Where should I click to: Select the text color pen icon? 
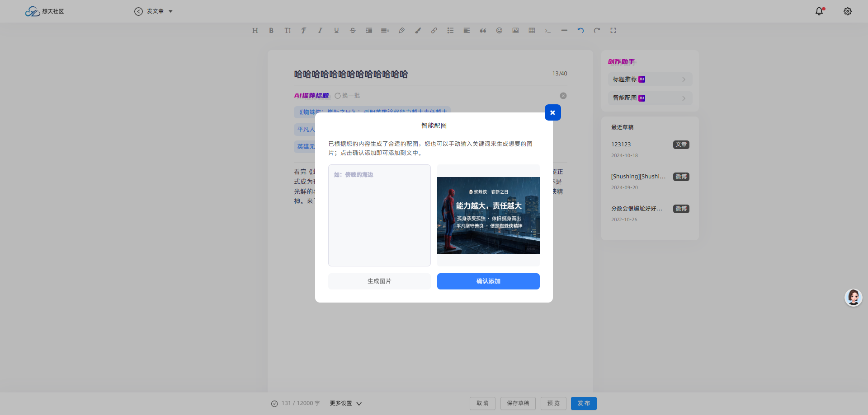(401, 30)
